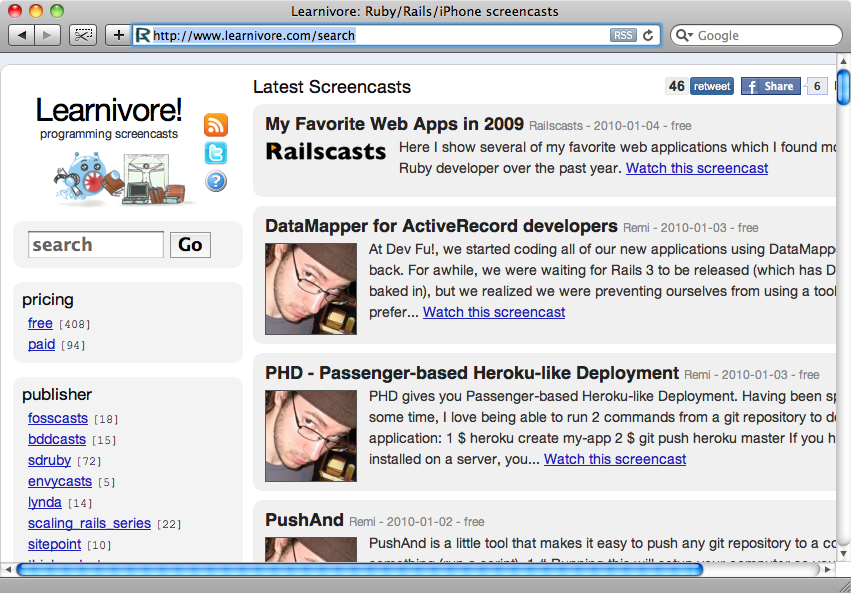
Task: Open PHD Passenger-based Heroku-like Deployment title
Action: pyautogui.click(x=472, y=373)
